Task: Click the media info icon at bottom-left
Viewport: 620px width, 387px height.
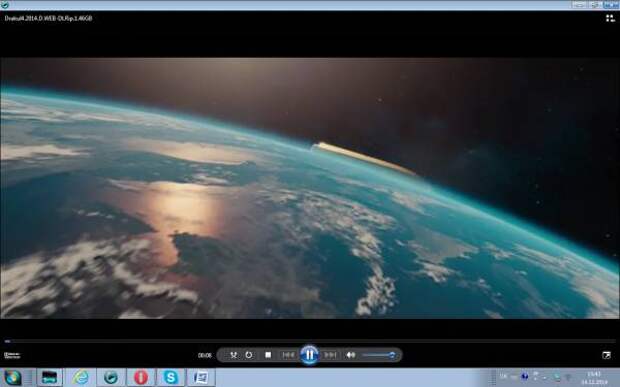Action: (12, 355)
